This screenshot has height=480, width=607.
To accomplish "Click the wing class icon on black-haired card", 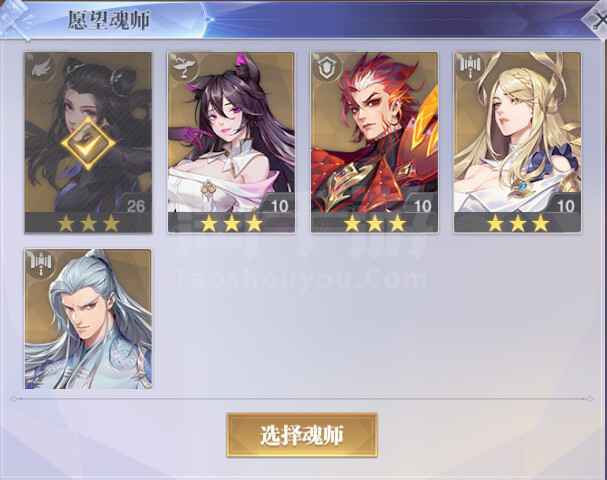I will pos(40,68).
